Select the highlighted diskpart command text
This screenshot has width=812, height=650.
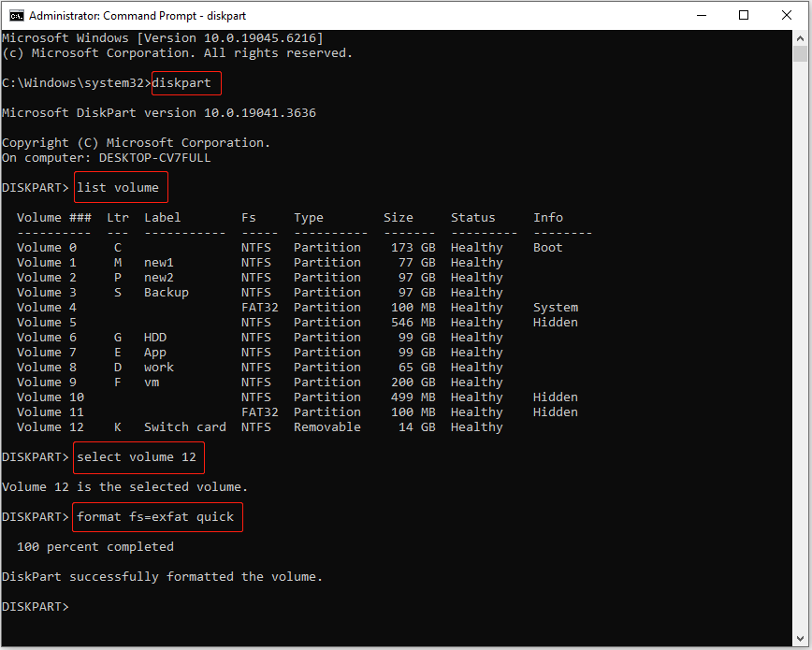(185, 82)
